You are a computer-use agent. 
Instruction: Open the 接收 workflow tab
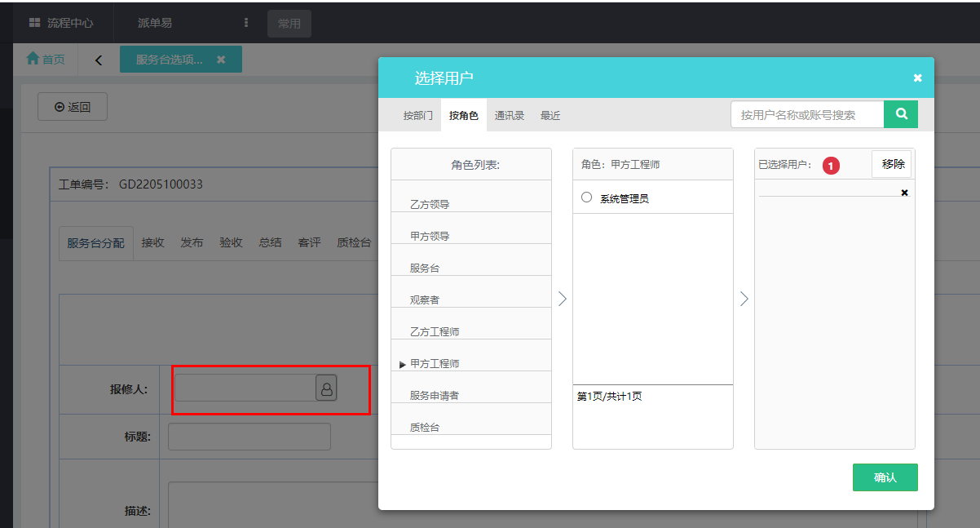(153, 243)
